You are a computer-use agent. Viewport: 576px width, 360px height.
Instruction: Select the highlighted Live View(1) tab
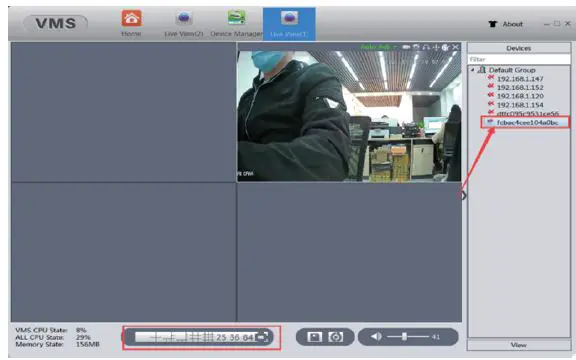tap(289, 24)
